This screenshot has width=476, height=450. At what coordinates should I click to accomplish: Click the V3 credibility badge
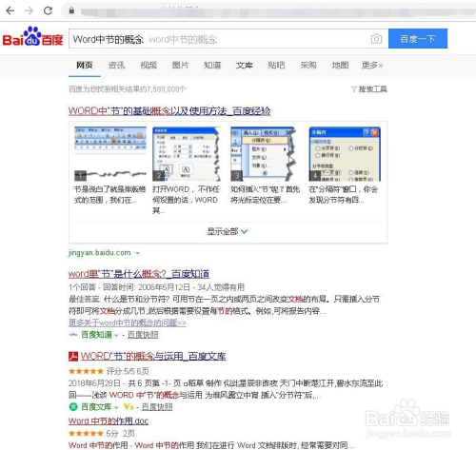click(x=129, y=406)
